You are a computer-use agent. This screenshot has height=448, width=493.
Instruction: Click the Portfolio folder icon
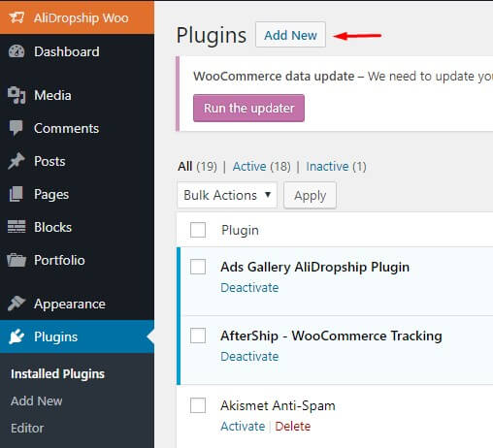tap(16, 260)
